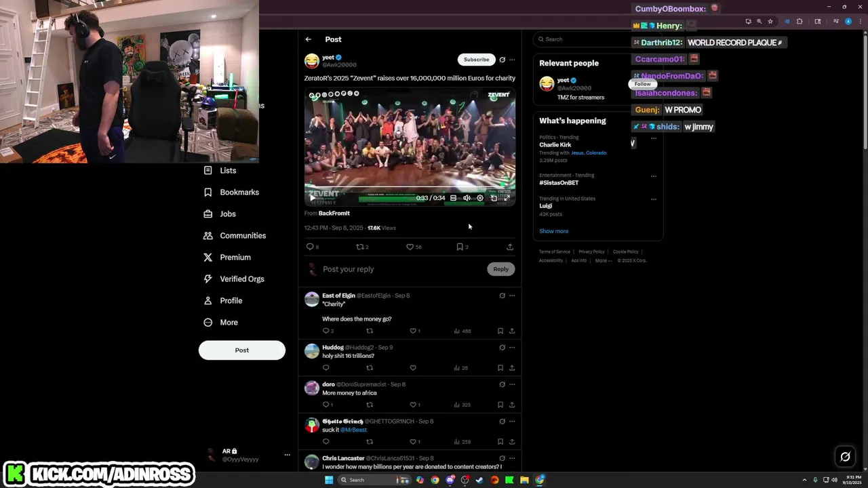Open more options on Huddog's reply
Viewport: 868px width, 488px height.
[512, 348]
